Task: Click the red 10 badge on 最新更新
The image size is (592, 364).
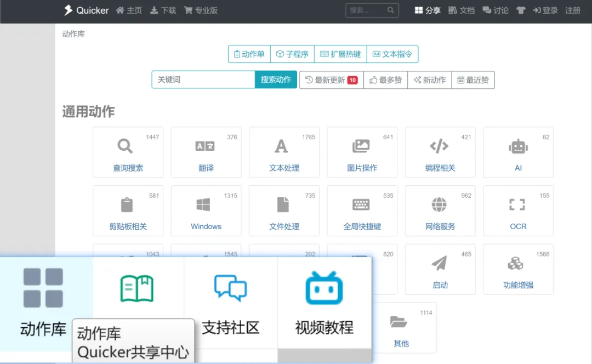Action: 352,80
